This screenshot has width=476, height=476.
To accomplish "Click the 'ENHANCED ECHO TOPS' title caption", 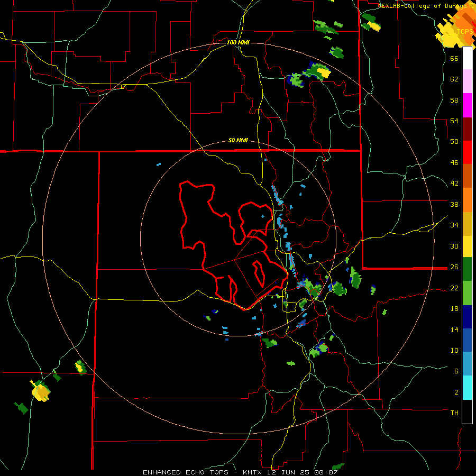I will pos(186,472).
